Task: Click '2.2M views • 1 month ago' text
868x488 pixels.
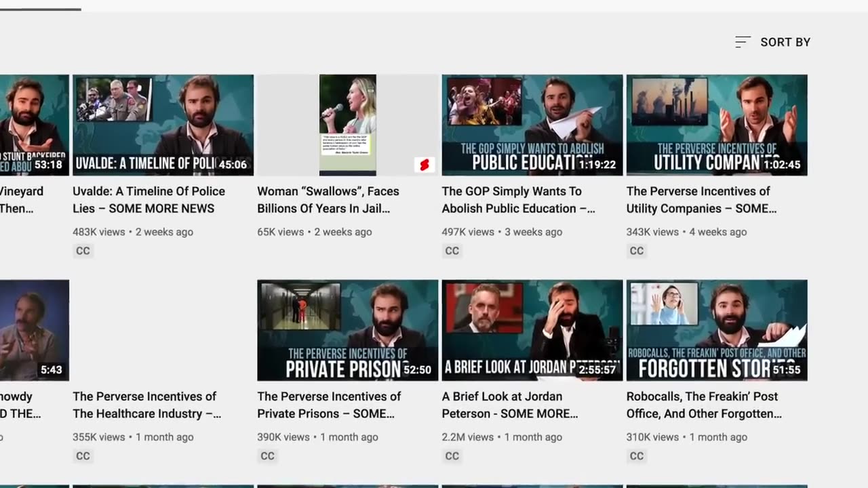Action: pyautogui.click(x=502, y=437)
